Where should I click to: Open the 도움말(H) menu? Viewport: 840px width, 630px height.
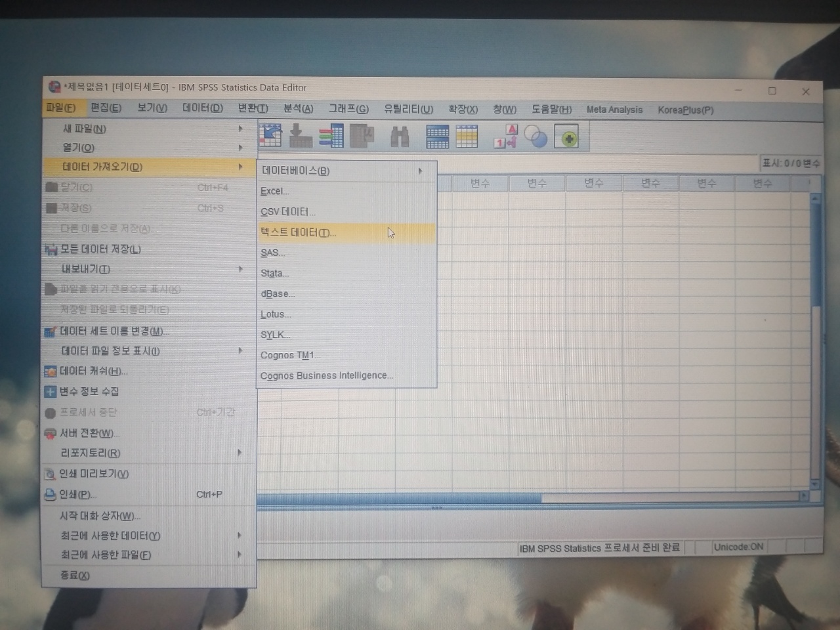pos(551,110)
